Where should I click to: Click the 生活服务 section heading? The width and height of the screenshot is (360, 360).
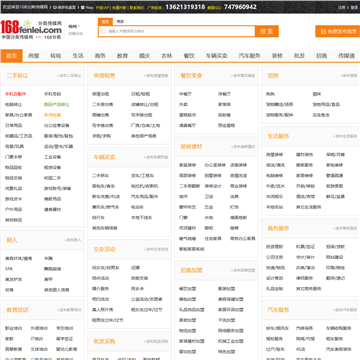pyautogui.click(x=278, y=136)
